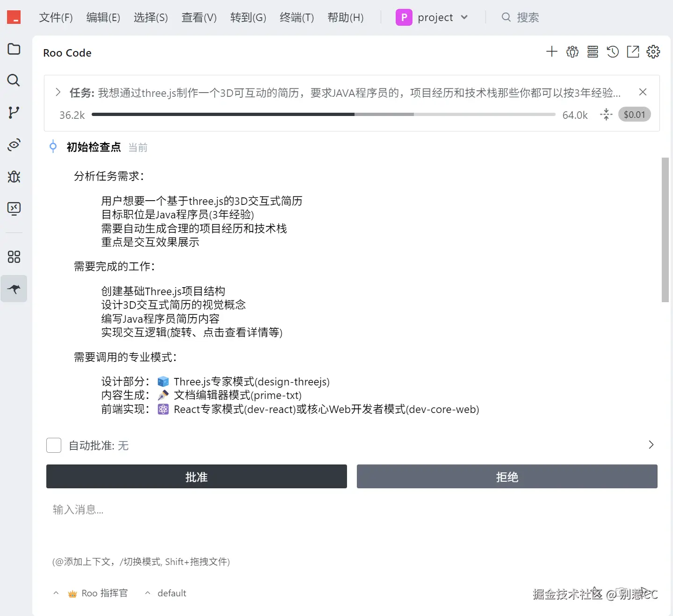Open the 终端(T) menu
This screenshot has height=616, width=673.
pyautogui.click(x=297, y=17)
